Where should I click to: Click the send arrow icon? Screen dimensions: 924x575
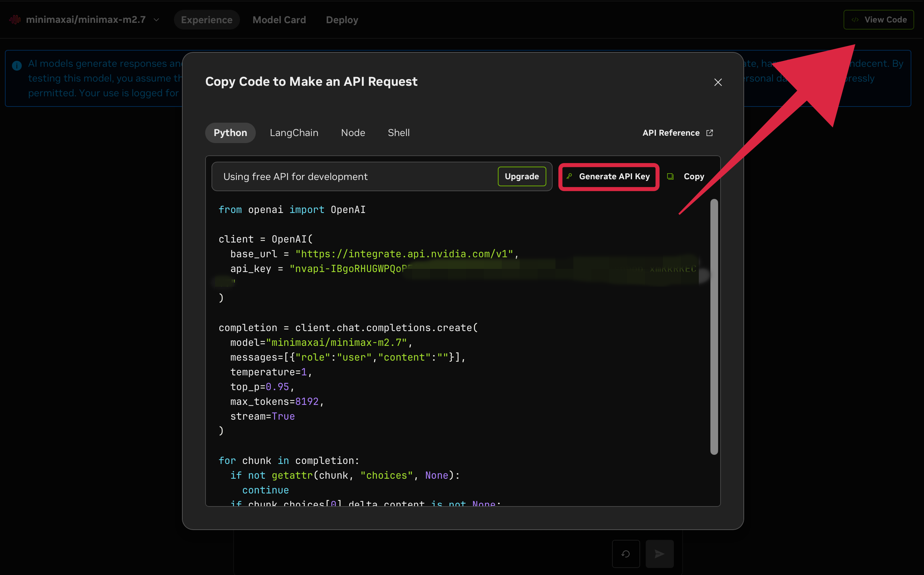pos(659,554)
